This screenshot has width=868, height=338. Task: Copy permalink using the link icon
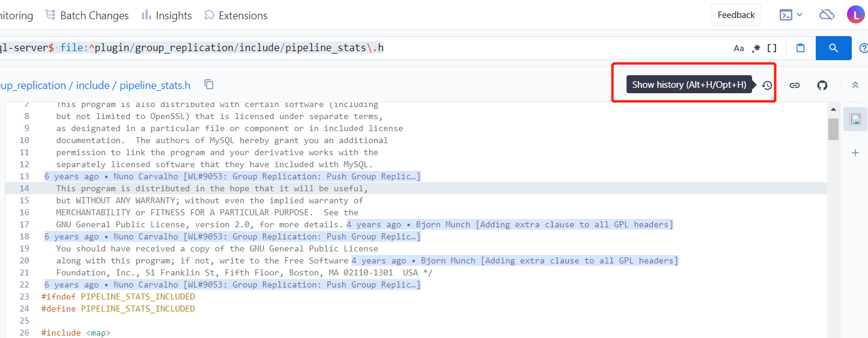795,85
